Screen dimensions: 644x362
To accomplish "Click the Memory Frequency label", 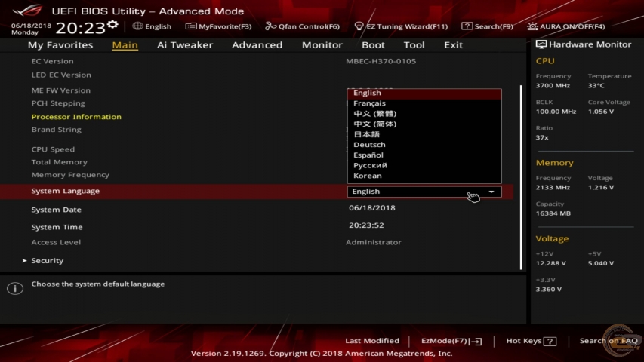I will (70, 175).
